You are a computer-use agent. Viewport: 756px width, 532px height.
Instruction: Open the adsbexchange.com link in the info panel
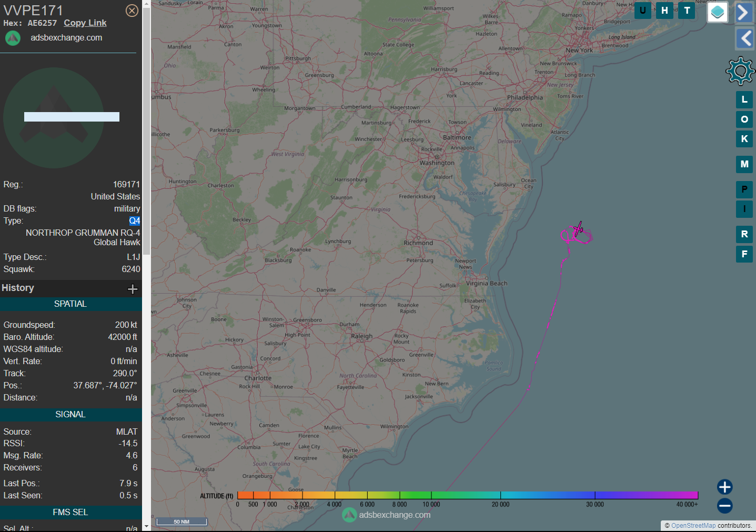pos(66,38)
